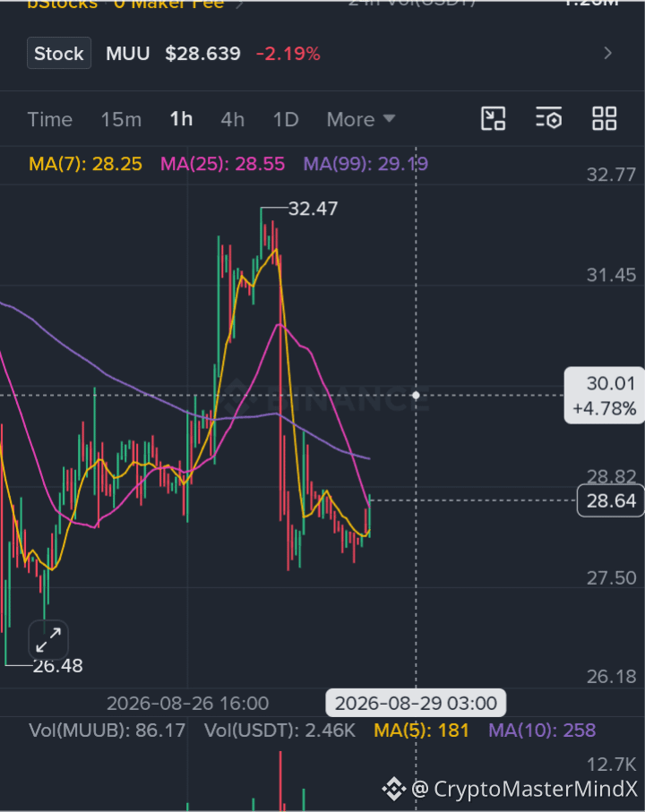Switch to the 15m interval
The width and height of the screenshot is (645, 812).
(121, 120)
